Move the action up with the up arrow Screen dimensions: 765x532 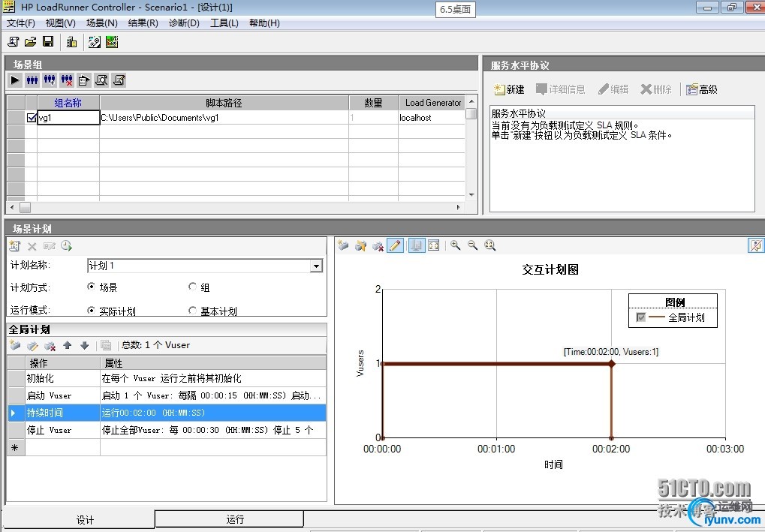tap(68, 345)
